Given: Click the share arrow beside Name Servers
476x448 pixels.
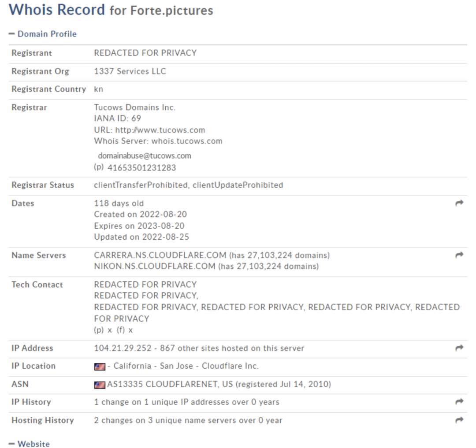Looking at the screenshot, I should [459, 255].
